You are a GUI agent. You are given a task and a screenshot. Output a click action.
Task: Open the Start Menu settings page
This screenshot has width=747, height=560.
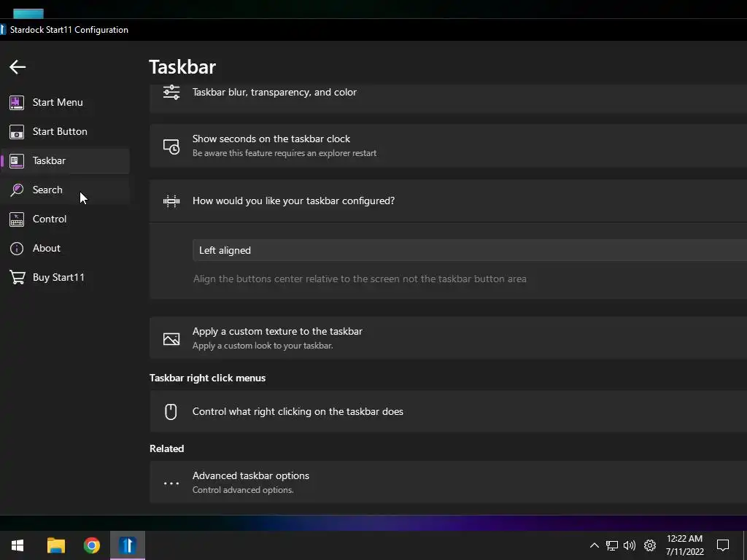click(x=65, y=102)
